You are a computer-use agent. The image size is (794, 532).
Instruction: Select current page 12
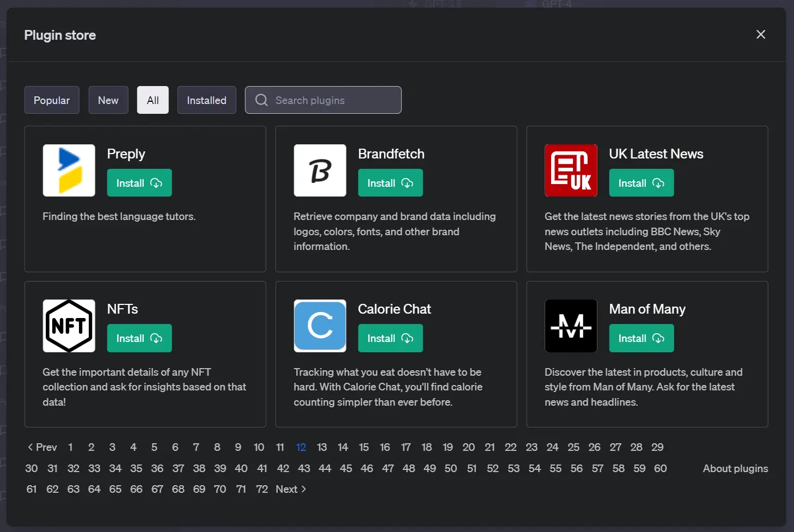[x=301, y=447]
